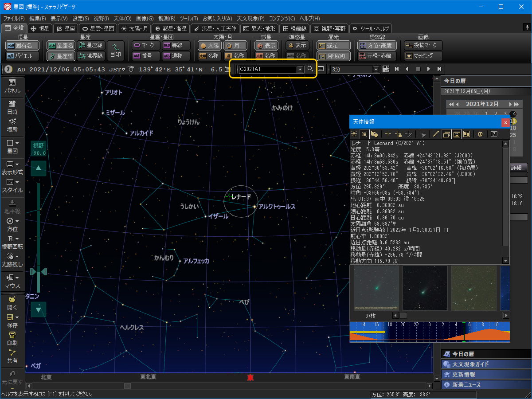Click the first comet photo thumbnail
Image resolution: width=532 pixels, height=399 pixels.
(376, 288)
